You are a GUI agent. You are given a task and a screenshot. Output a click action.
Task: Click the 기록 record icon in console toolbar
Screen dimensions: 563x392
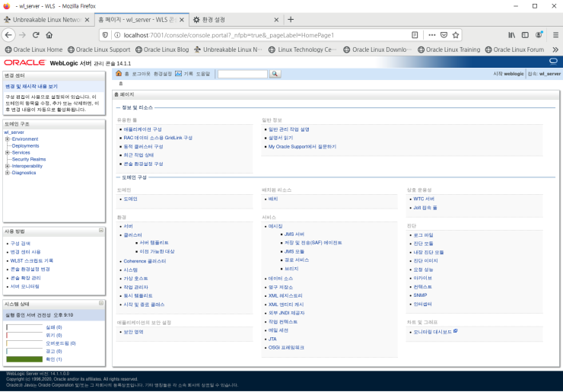[x=179, y=73]
